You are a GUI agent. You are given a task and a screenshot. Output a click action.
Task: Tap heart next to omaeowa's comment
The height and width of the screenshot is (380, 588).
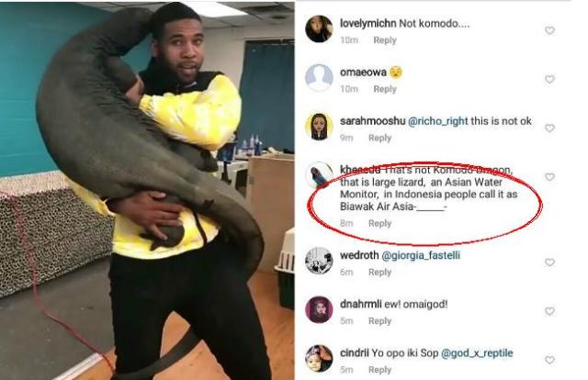(x=549, y=80)
